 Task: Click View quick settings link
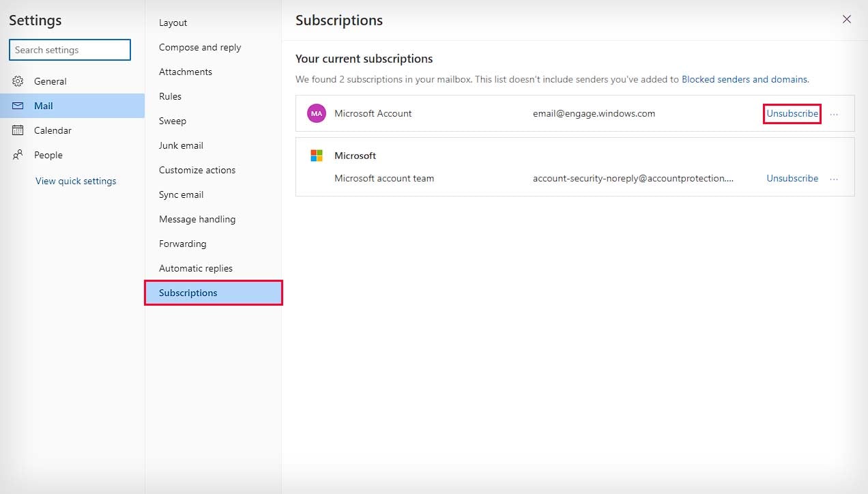(76, 181)
